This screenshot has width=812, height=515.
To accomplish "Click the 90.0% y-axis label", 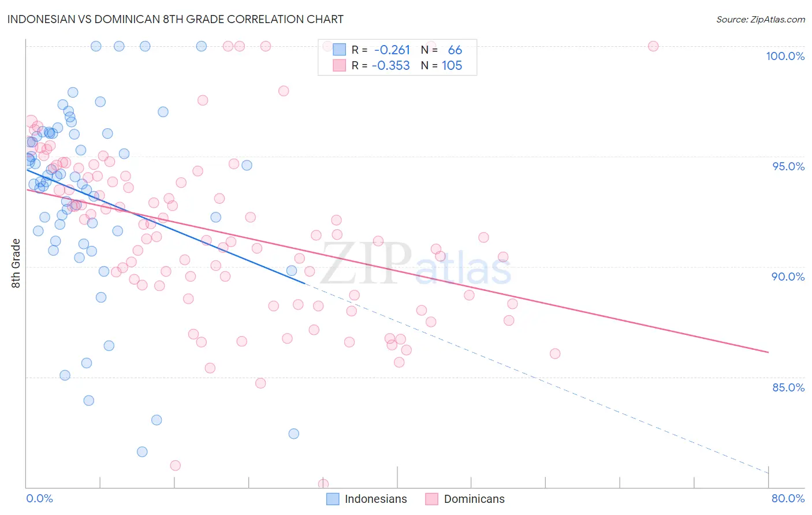I will (788, 277).
